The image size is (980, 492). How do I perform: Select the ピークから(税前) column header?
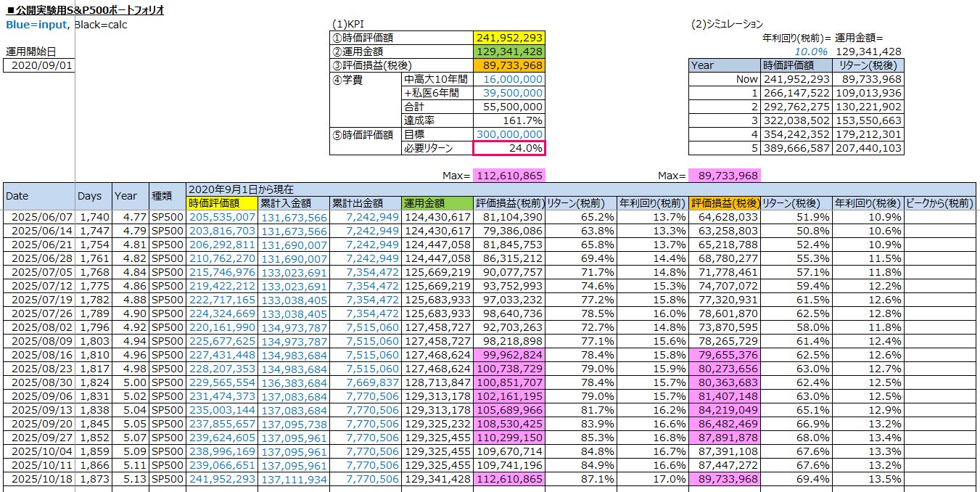click(939, 203)
